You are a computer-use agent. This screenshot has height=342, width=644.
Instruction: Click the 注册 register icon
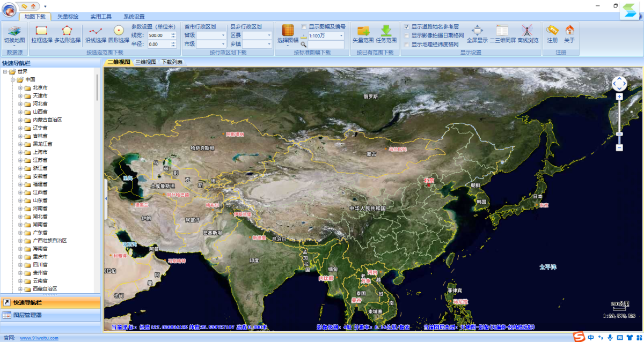[x=552, y=35]
